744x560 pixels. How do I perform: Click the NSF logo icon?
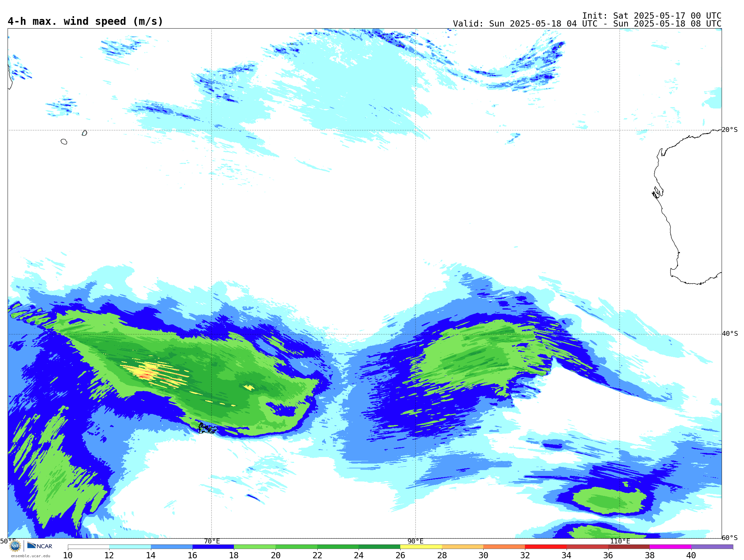click(15, 546)
